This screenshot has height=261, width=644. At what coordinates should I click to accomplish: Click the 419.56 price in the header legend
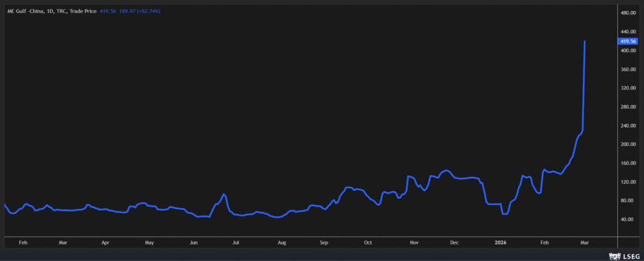coord(106,11)
